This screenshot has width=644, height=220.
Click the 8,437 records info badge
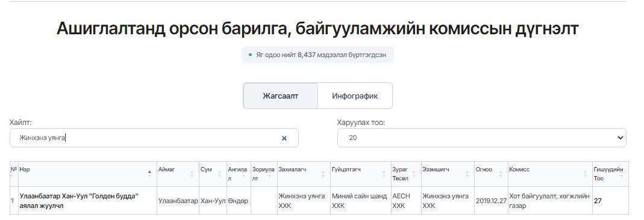pos(317,55)
